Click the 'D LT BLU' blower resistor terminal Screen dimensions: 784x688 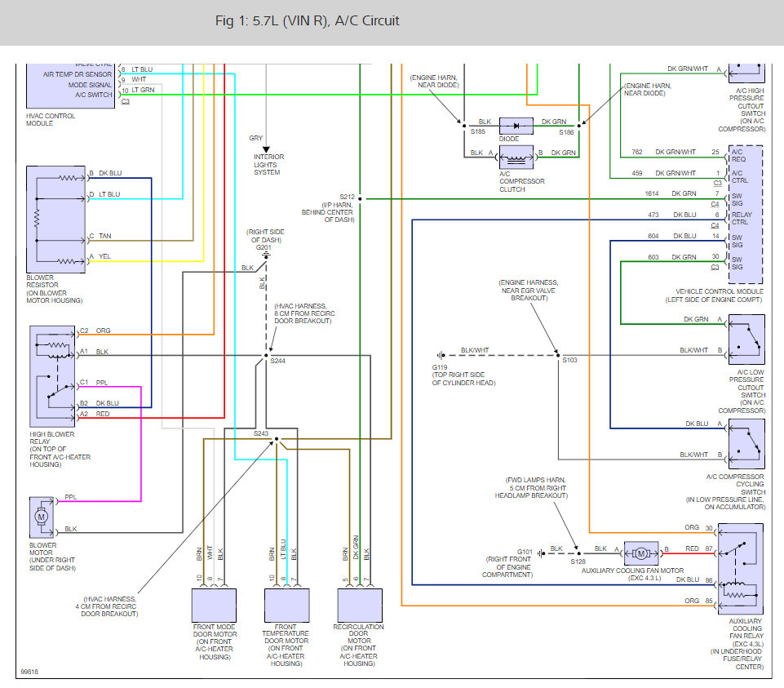(x=104, y=194)
